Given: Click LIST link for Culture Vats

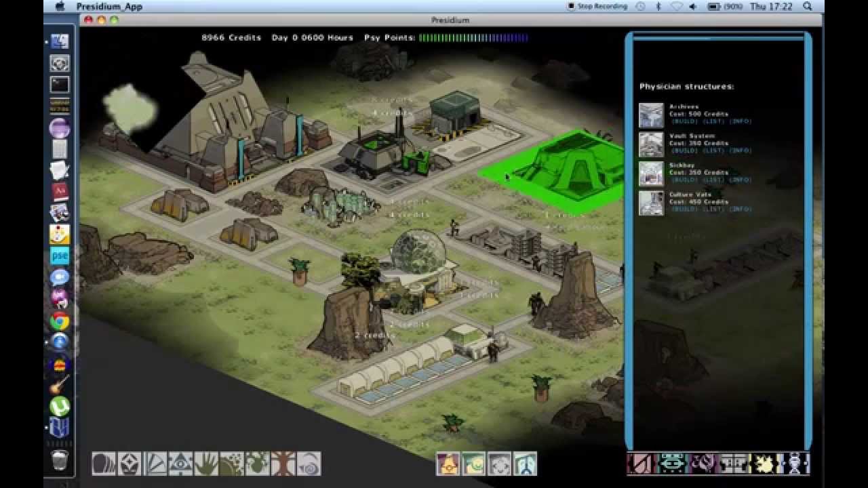Looking at the screenshot, I should pos(713,209).
